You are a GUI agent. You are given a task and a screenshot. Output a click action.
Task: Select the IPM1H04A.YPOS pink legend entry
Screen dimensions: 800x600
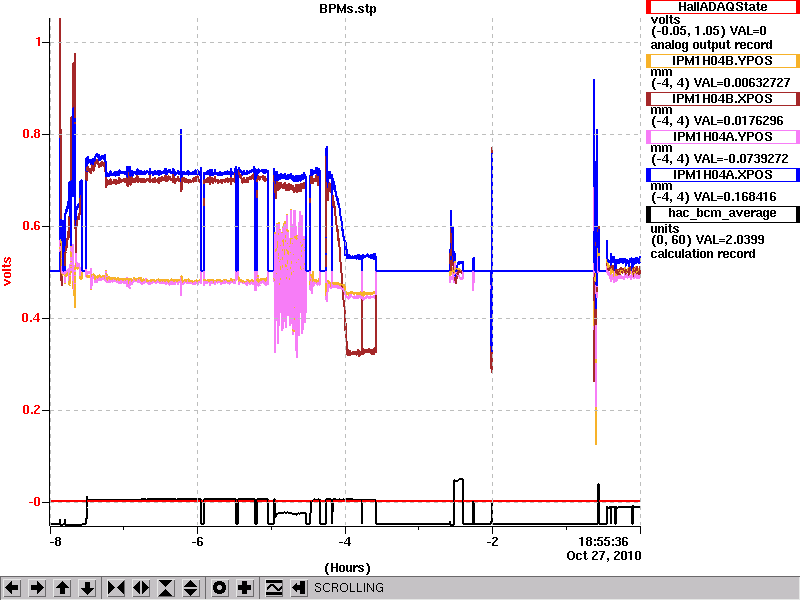(x=722, y=137)
